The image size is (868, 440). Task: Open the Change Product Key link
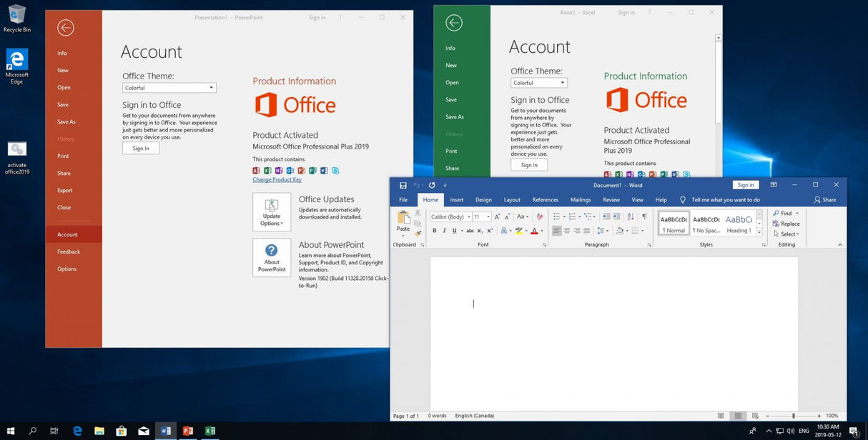pyautogui.click(x=277, y=179)
